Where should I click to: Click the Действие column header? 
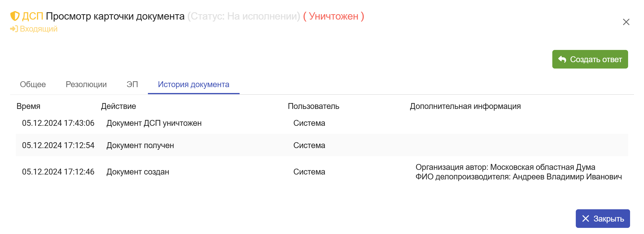tap(119, 106)
